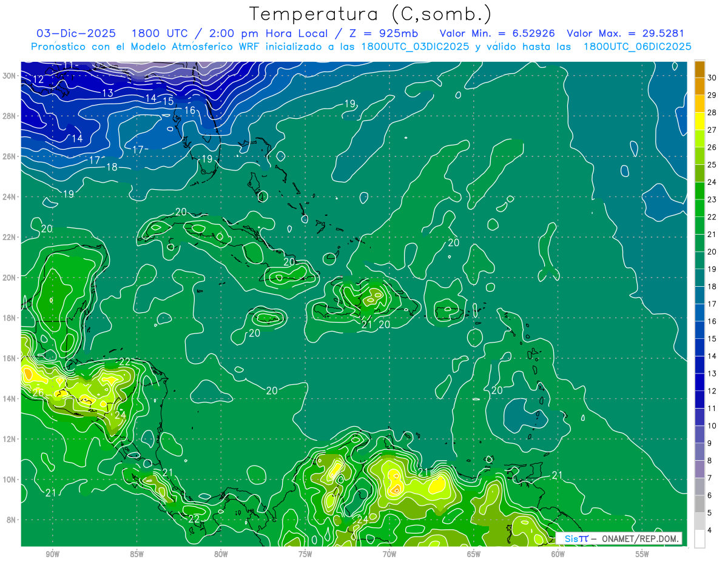Click the latitude axis label "28N"

click(9, 116)
